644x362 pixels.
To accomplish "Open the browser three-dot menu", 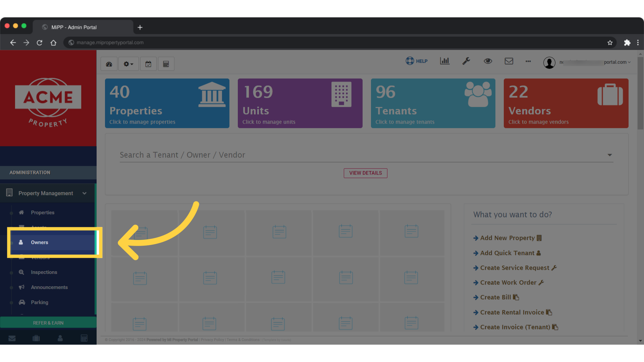I will pyautogui.click(x=638, y=43).
